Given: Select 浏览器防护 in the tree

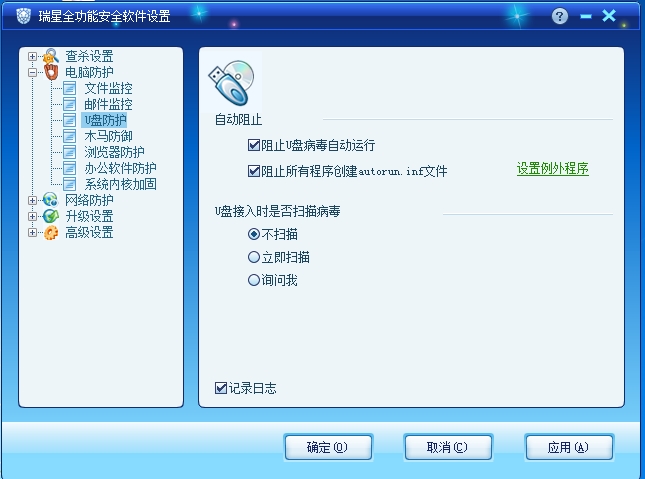Looking at the screenshot, I should tap(114, 152).
